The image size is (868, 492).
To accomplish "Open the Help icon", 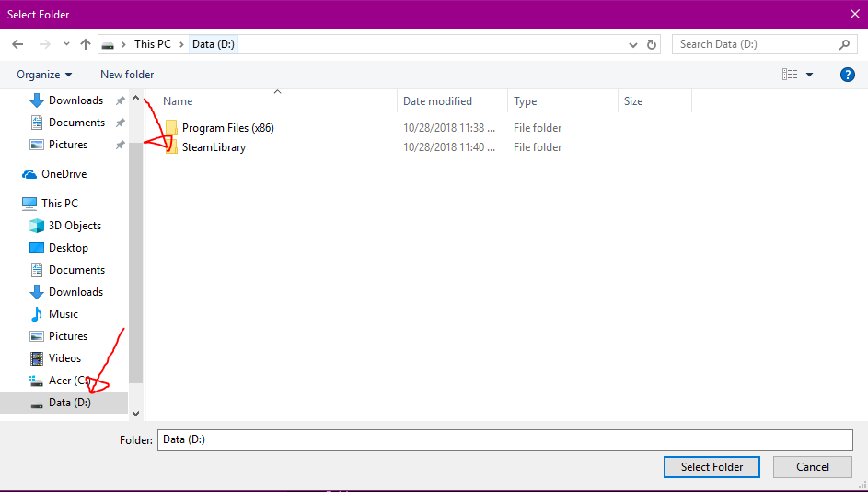I will (848, 75).
